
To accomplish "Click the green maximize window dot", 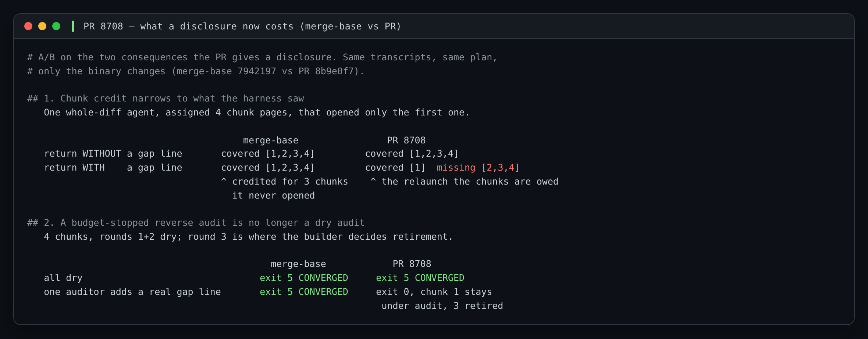I will (56, 26).
